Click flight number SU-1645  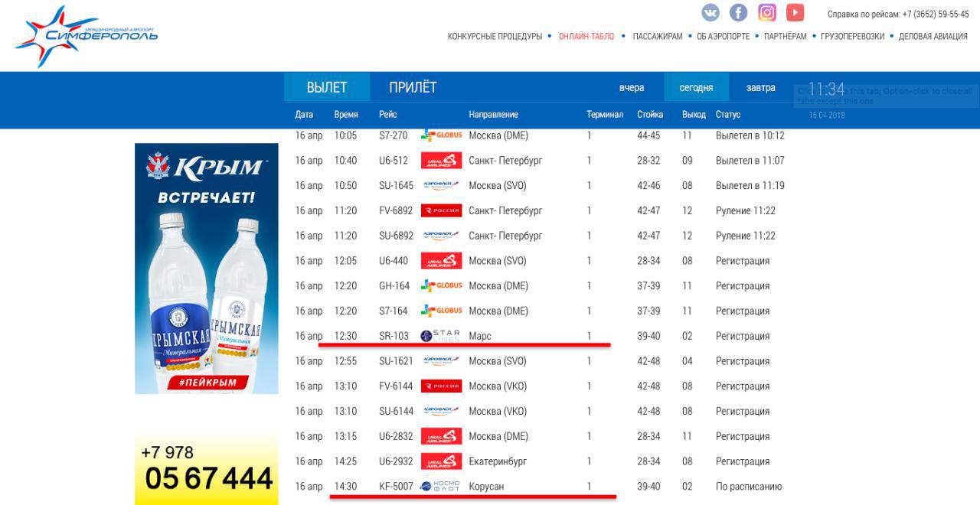pyautogui.click(x=396, y=185)
